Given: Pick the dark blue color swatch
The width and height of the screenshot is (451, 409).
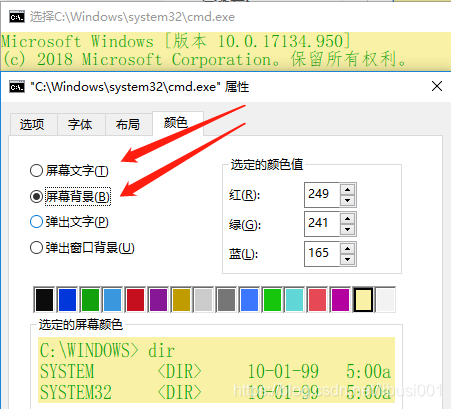Looking at the screenshot, I should (x=67, y=300).
